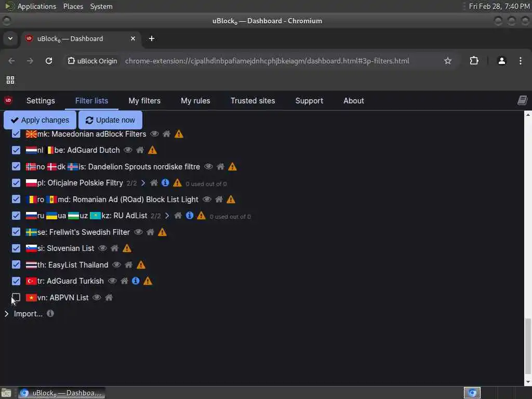This screenshot has width=532, height=399.
Task: View content of Romanian Ad Block List Light
Action: pos(207,199)
